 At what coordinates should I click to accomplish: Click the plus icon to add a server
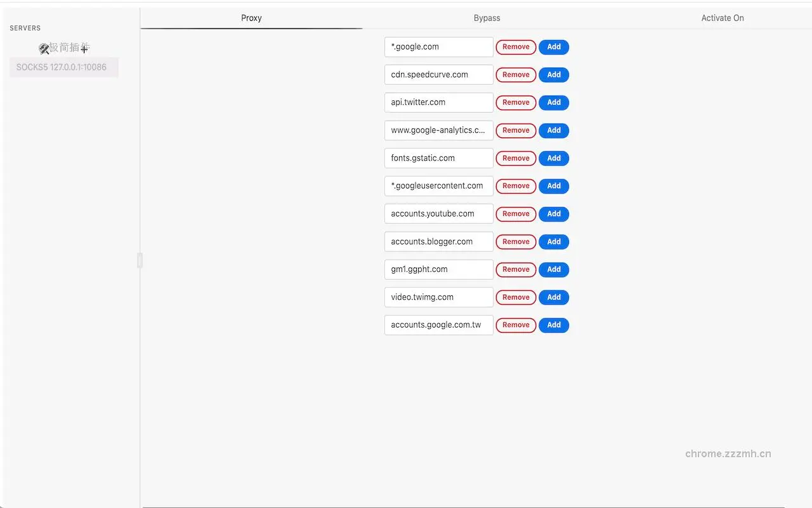pos(84,49)
